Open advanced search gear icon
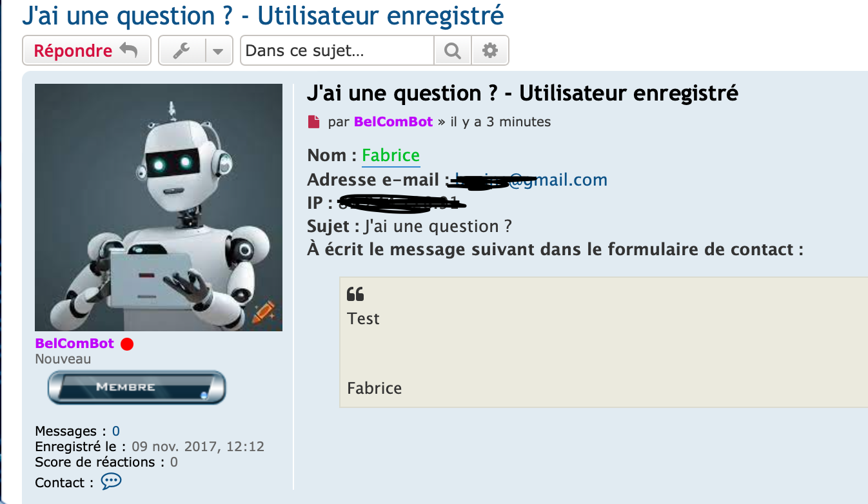This screenshot has width=868, height=504. (490, 50)
